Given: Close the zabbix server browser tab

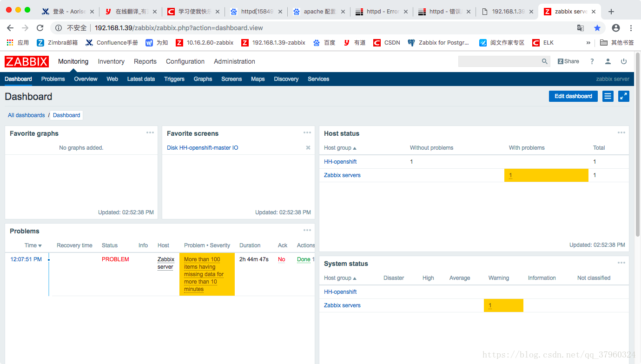Looking at the screenshot, I should pyautogui.click(x=594, y=12).
